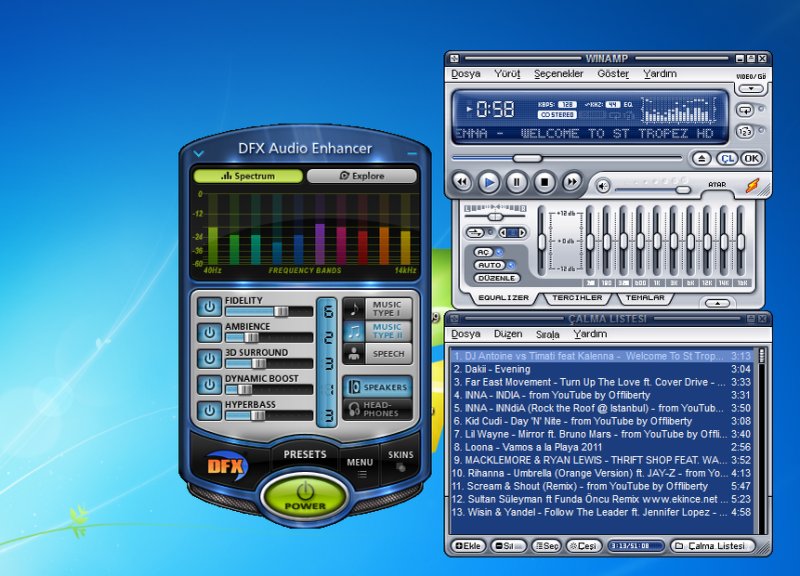Pause playback in Winamp
This screenshot has height=576, width=800.
[516, 182]
